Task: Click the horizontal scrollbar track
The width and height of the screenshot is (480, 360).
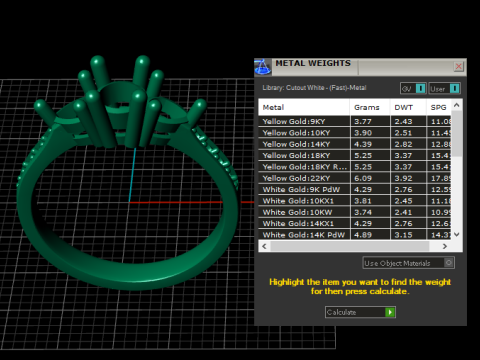Action: (349, 246)
